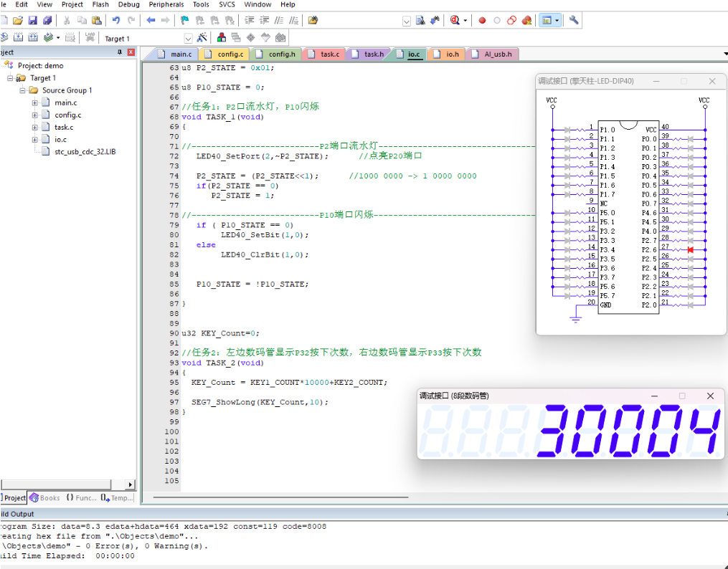Image resolution: width=728 pixels, height=569 pixels.
Task: Open the Functions tab in the project pane
Action: tap(81, 497)
